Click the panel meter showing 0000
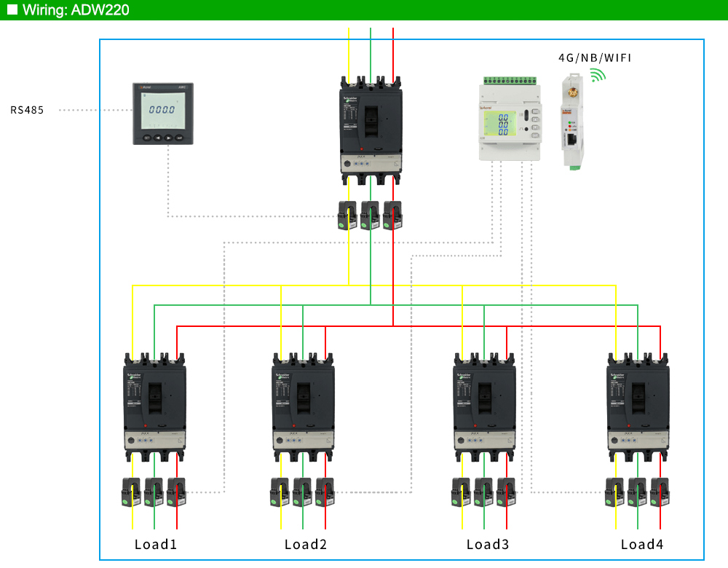 pyautogui.click(x=163, y=114)
